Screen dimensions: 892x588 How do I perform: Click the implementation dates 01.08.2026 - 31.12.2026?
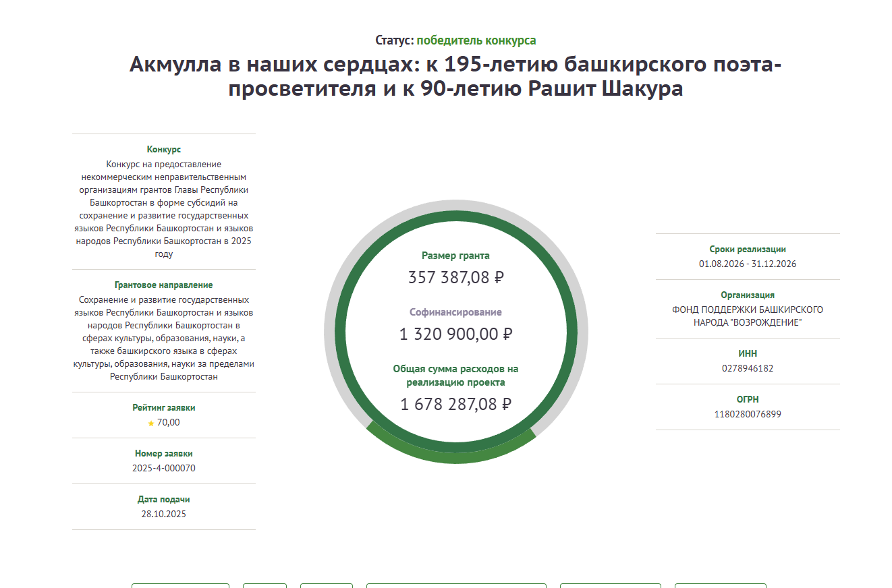(x=748, y=264)
